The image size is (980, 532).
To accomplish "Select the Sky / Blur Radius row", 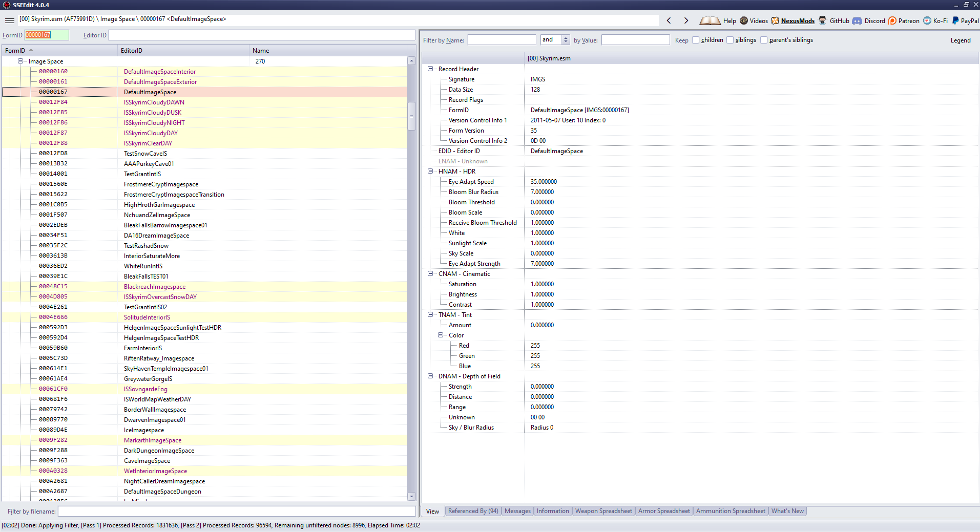I will (701, 427).
